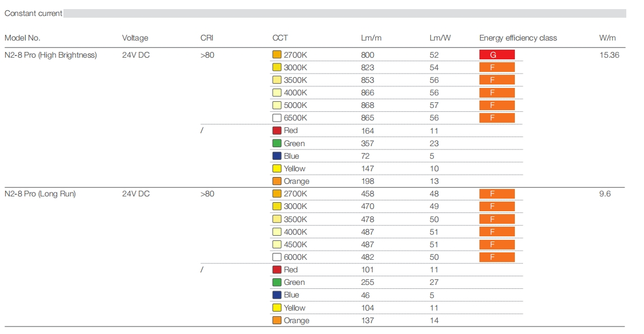Click the 15.36 W/m value
The height and width of the screenshot is (334, 644).
(x=609, y=55)
